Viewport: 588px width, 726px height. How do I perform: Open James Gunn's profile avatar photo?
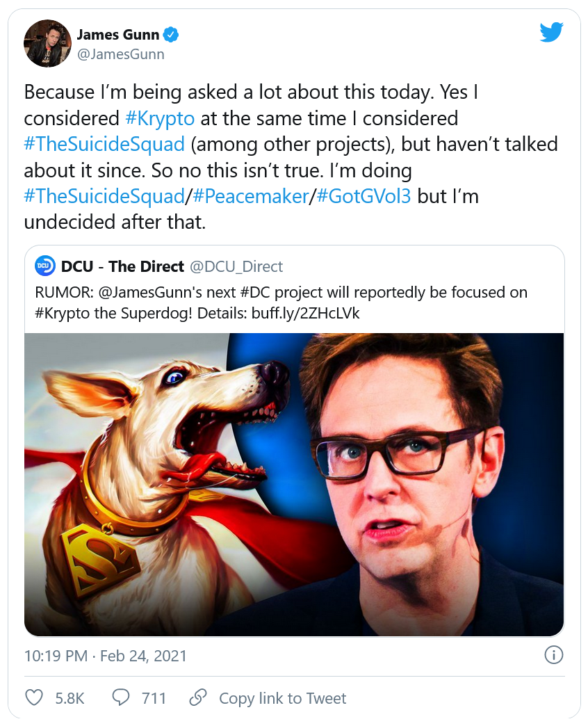click(48, 43)
